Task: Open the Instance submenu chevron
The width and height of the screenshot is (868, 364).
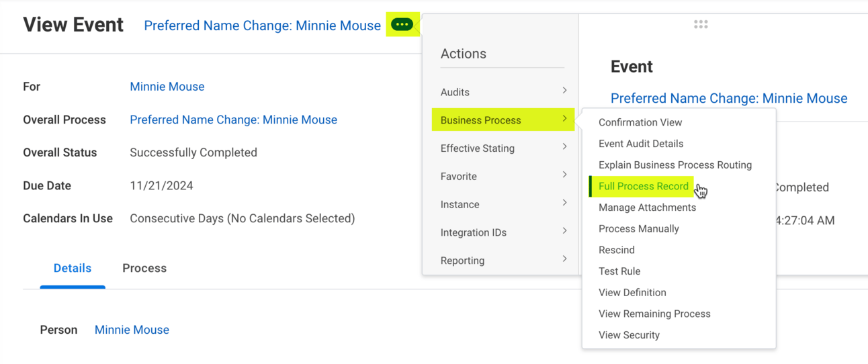Action: 564,203
